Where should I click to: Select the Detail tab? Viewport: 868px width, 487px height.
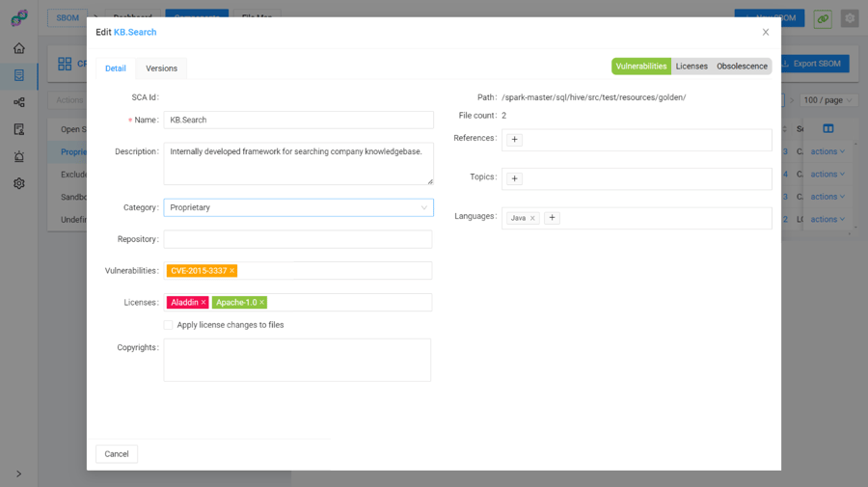[116, 68]
